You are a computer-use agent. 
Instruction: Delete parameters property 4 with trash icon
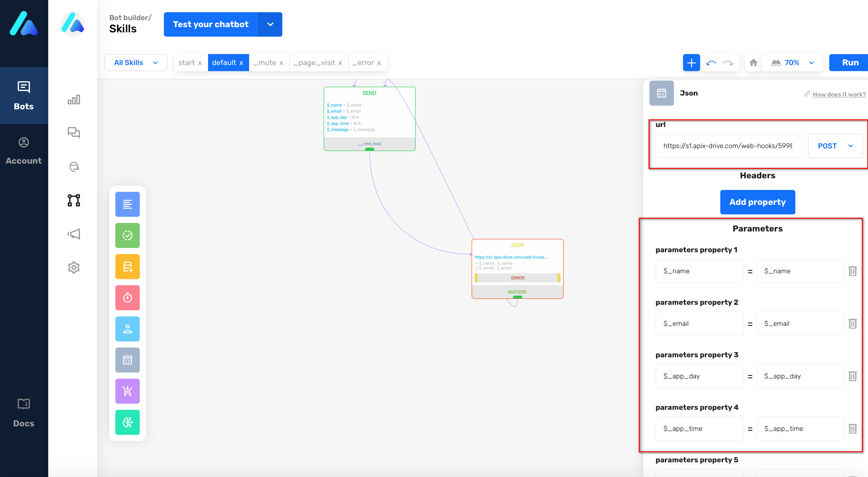(x=852, y=429)
